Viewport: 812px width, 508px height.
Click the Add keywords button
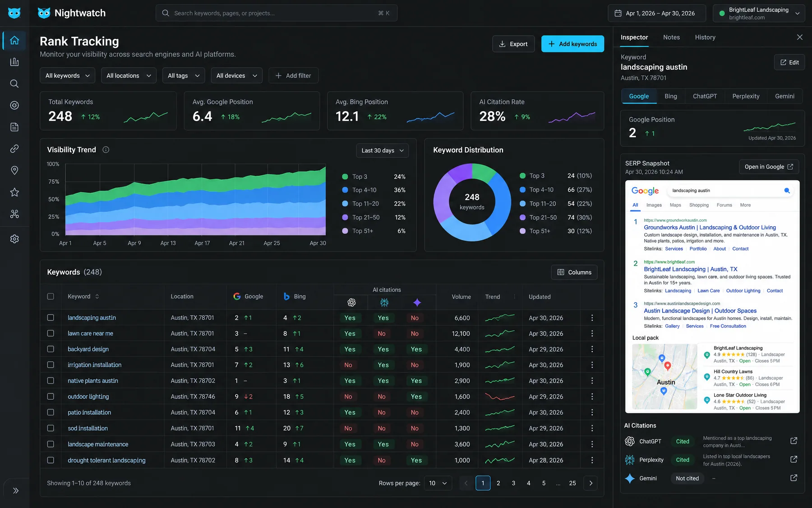572,44
